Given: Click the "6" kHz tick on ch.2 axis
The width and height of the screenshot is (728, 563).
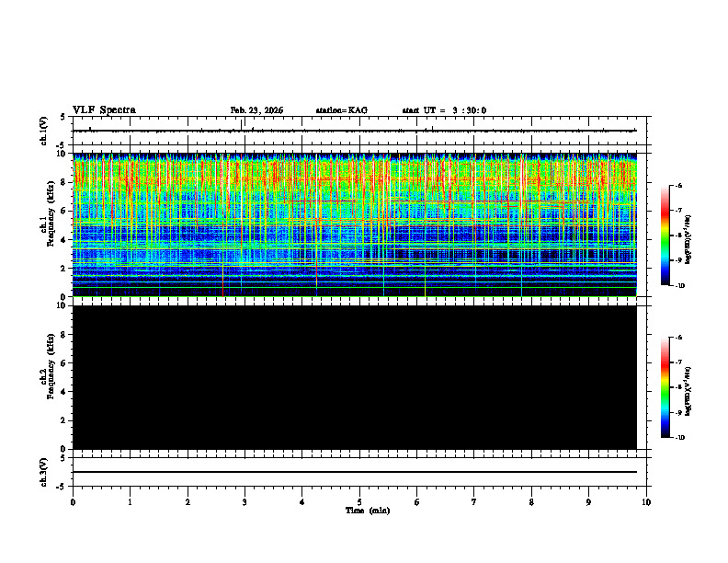Looking at the screenshot, I should [x=63, y=362].
